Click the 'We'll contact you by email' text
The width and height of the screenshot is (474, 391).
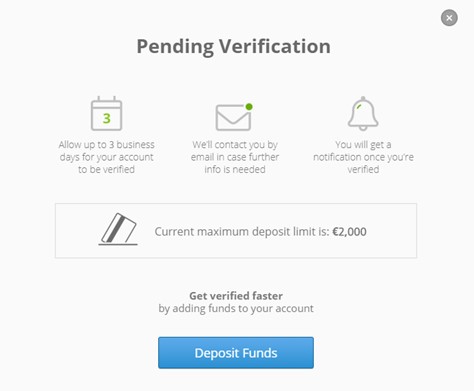tap(235, 157)
